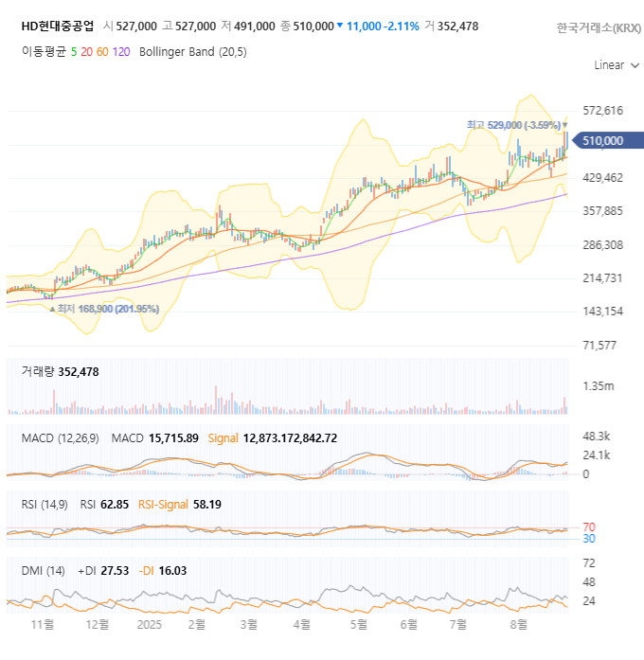Click the 최저 168,900 low marker
Image resolution: width=644 pixels, height=660 pixels.
pyautogui.click(x=104, y=309)
